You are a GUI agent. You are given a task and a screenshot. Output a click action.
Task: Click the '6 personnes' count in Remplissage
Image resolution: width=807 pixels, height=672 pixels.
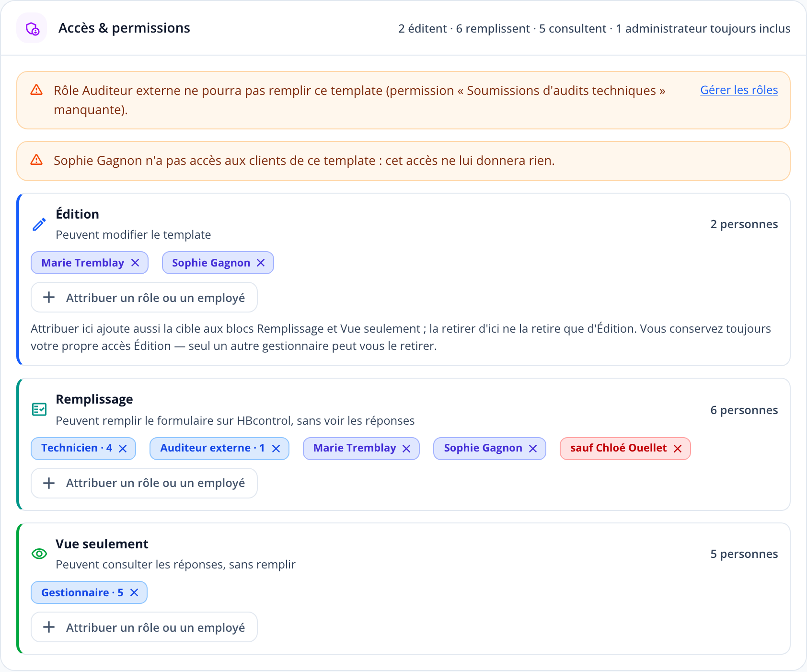click(x=744, y=410)
